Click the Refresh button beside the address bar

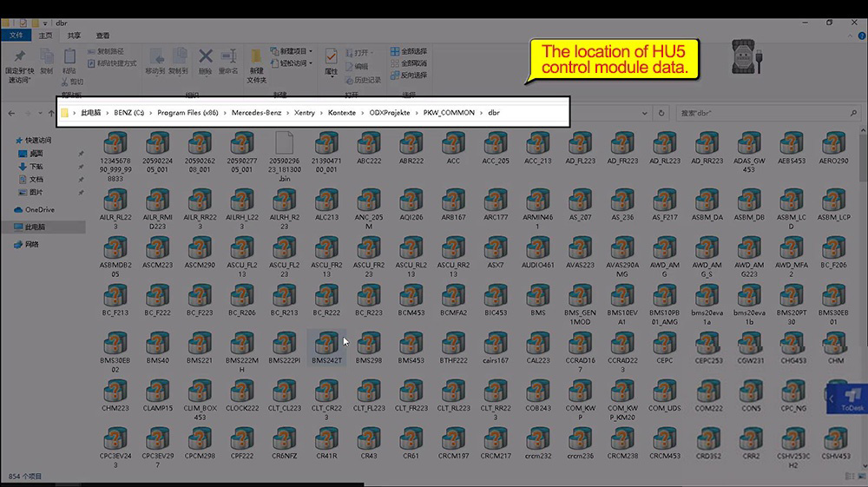coord(661,113)
